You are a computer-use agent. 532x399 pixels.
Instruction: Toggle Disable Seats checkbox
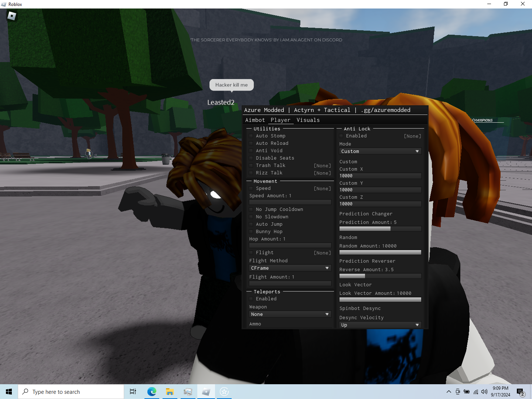pyautogui.click(x=251, y=158)
